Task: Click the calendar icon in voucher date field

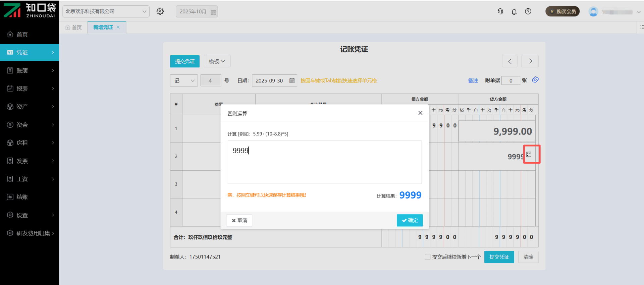Action: coord(292,80)
